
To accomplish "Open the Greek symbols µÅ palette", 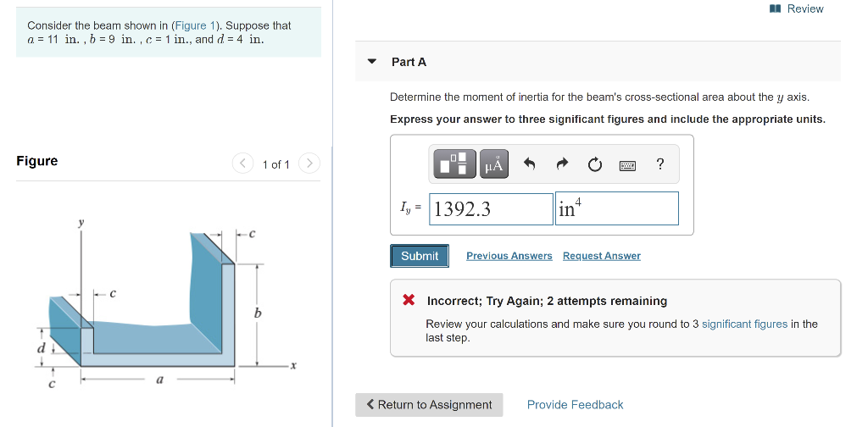I will point(494,164).
